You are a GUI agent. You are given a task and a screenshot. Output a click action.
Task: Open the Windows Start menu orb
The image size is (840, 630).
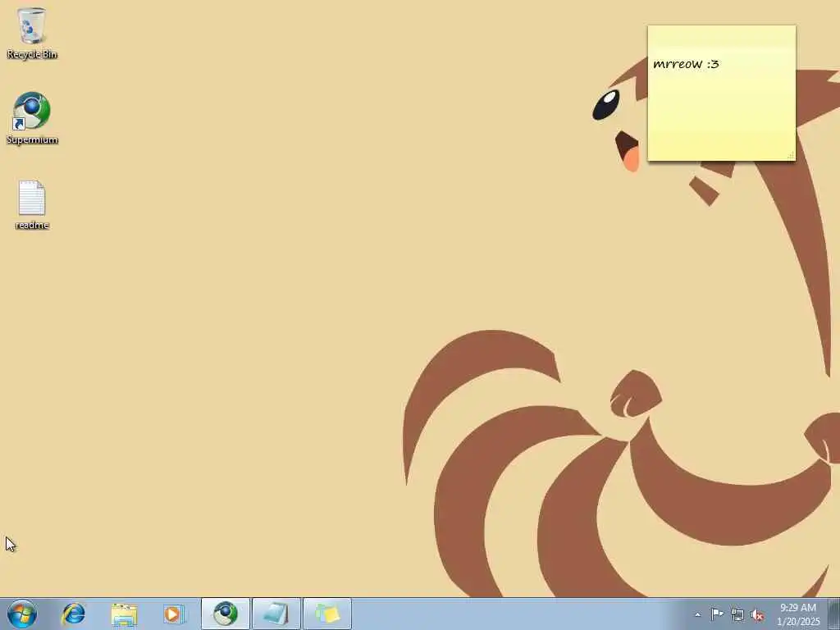pos(22,614)
